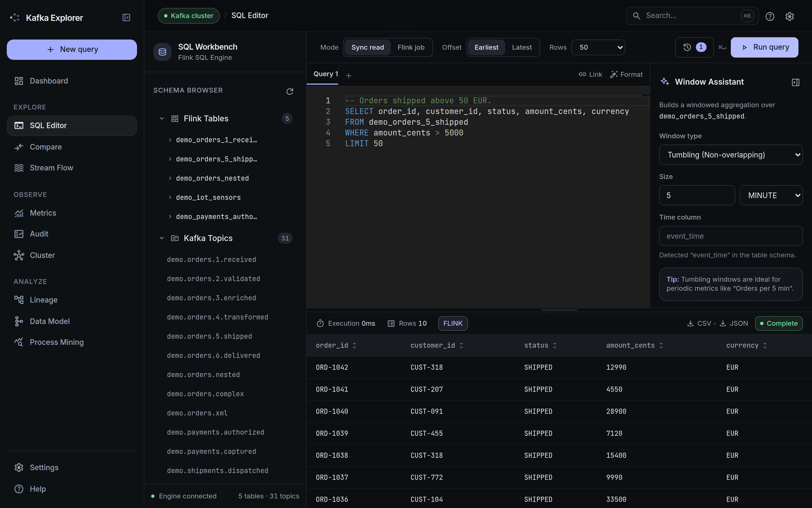Select topic demo.payments.captured
The width and height of the screenshot is (812, 508).
211,452
